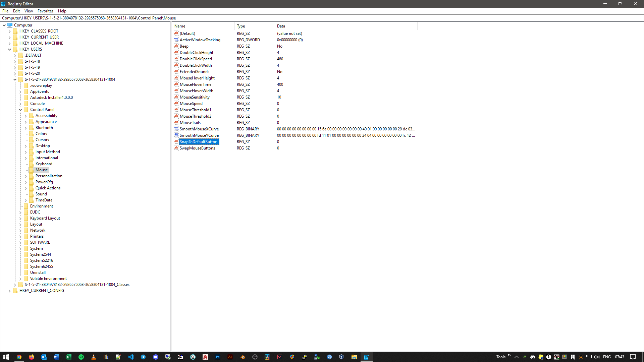
Task: Open the View menu
Action: [x=29, y=11]
